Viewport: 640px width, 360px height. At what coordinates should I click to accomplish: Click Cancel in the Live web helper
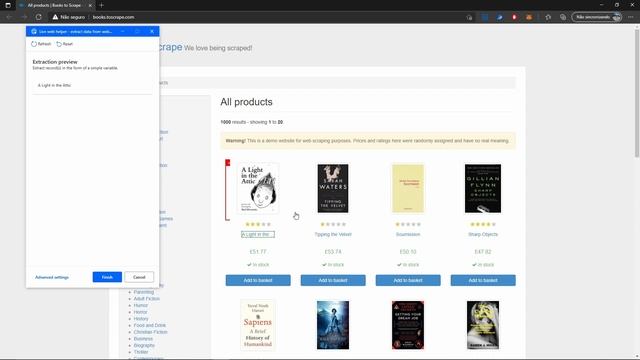[x=139, y=277]
